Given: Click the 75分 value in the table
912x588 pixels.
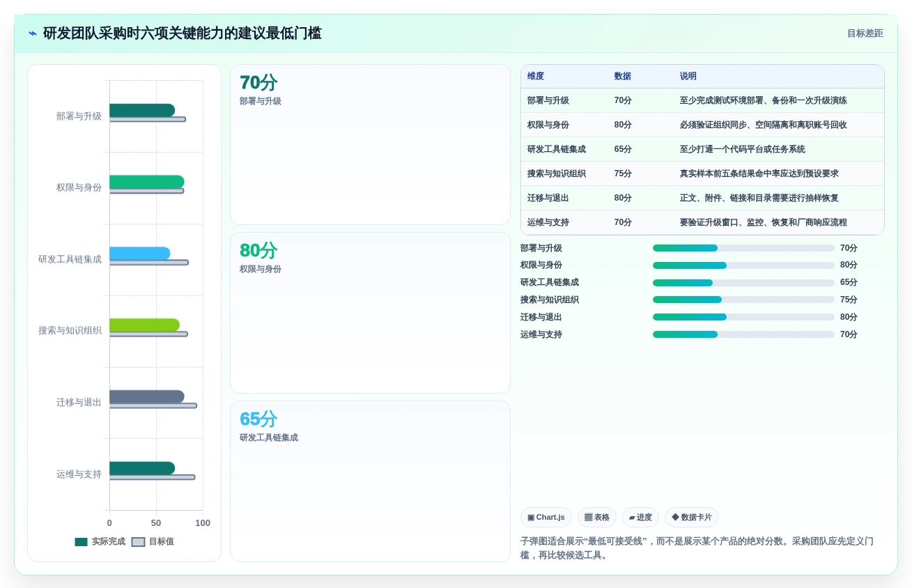Looking at the screenshot, I should point(623,173).
